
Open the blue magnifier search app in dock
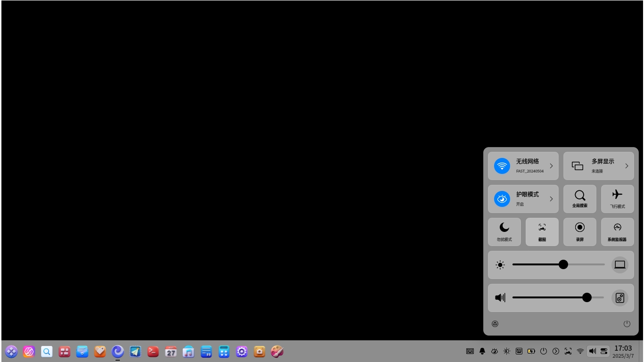coord(47,351)
